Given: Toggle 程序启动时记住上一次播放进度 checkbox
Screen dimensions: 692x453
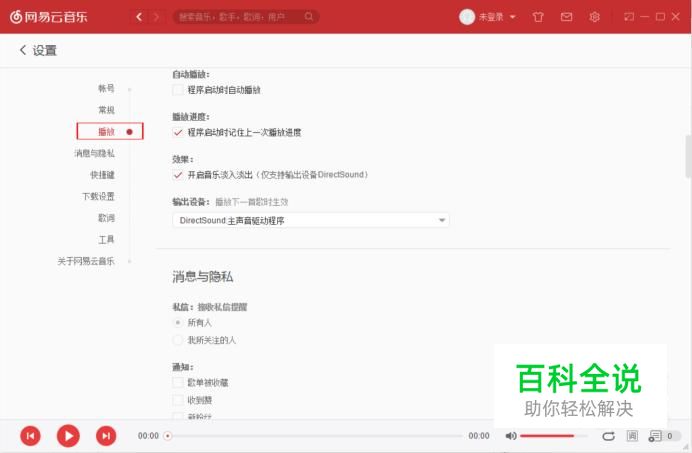Looking at the screenshot, I should pyautogui.click(x=178, y=132).
